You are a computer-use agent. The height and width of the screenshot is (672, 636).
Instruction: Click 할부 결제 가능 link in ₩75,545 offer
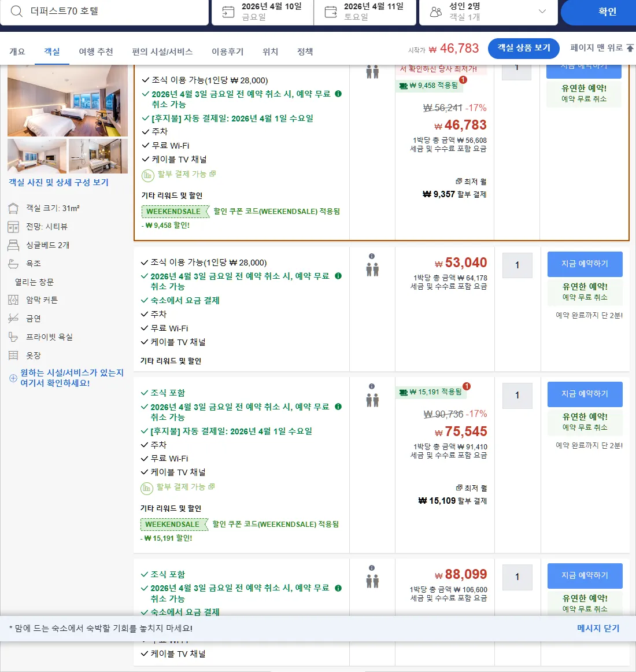coord(185,487)
